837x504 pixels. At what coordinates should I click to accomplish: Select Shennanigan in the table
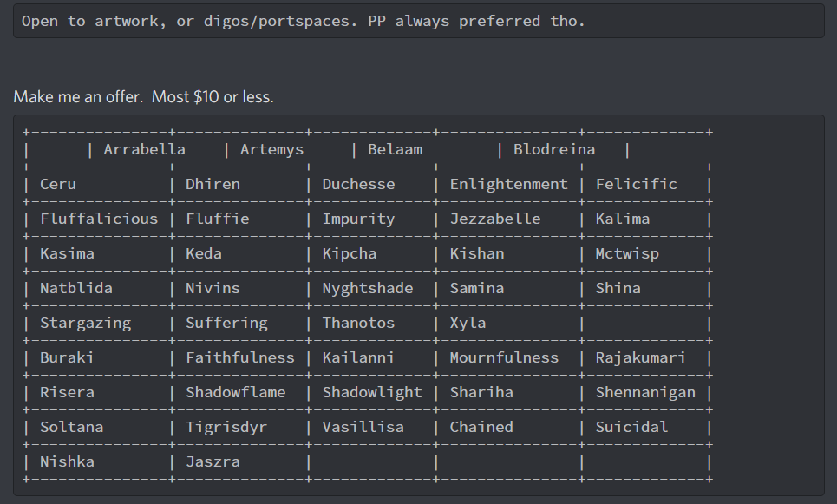click(x=645, y=393)
